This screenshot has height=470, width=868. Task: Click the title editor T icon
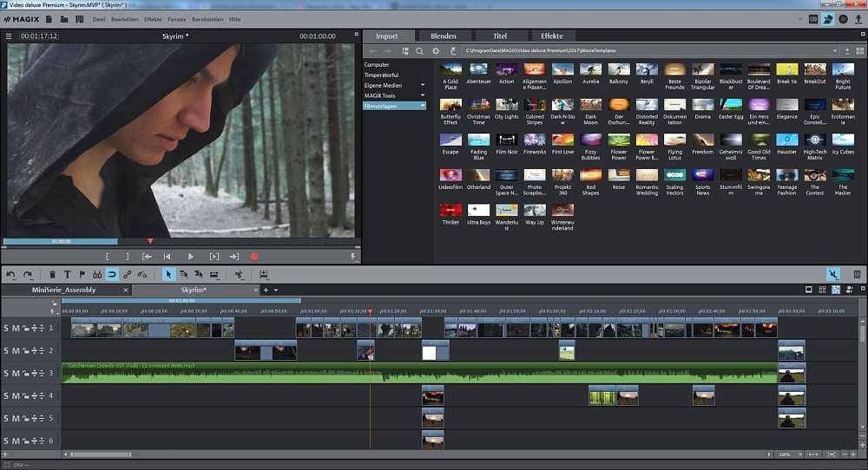68,275
